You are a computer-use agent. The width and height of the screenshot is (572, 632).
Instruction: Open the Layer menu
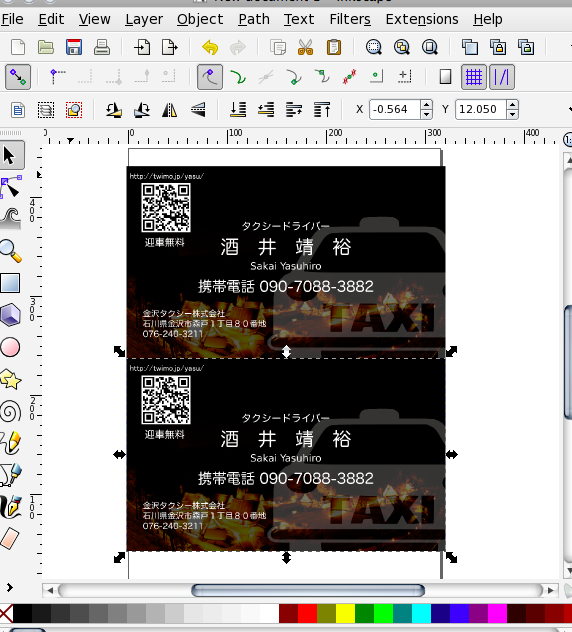click(x=144, y=19)
